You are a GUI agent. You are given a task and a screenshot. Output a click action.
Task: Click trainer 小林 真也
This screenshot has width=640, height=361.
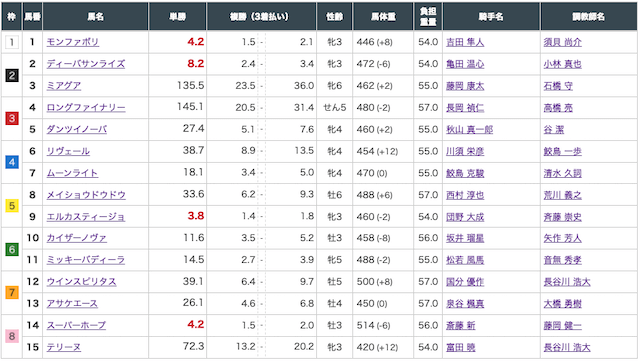562,64
